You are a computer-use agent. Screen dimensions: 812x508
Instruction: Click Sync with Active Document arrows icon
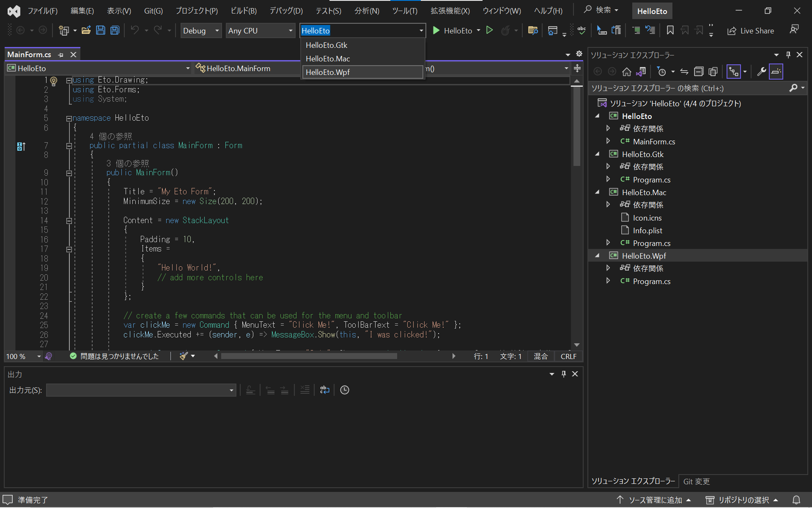click(x=684, y=72)
